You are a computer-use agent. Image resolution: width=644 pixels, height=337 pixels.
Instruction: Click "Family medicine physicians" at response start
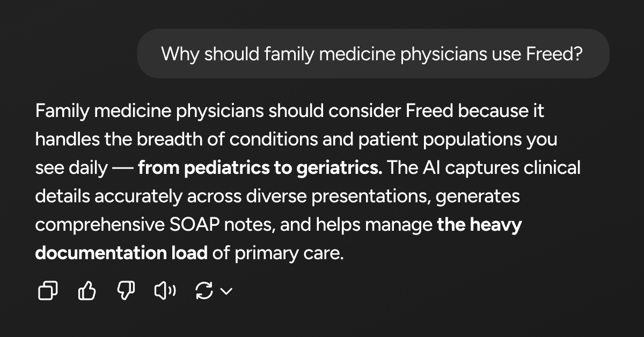point(149,111)
